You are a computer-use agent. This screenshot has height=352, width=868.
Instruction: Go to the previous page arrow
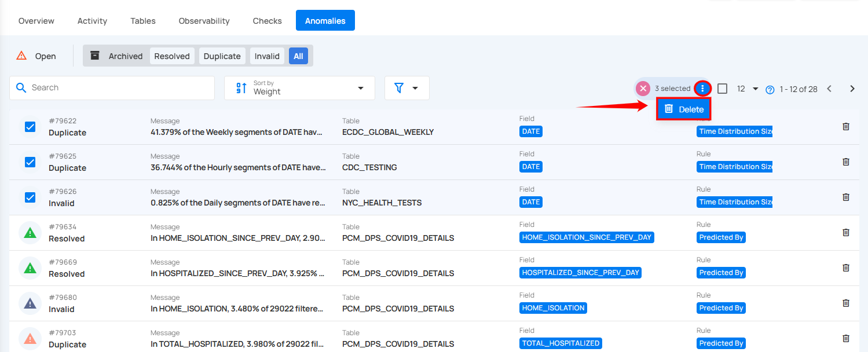click(829, 89)
